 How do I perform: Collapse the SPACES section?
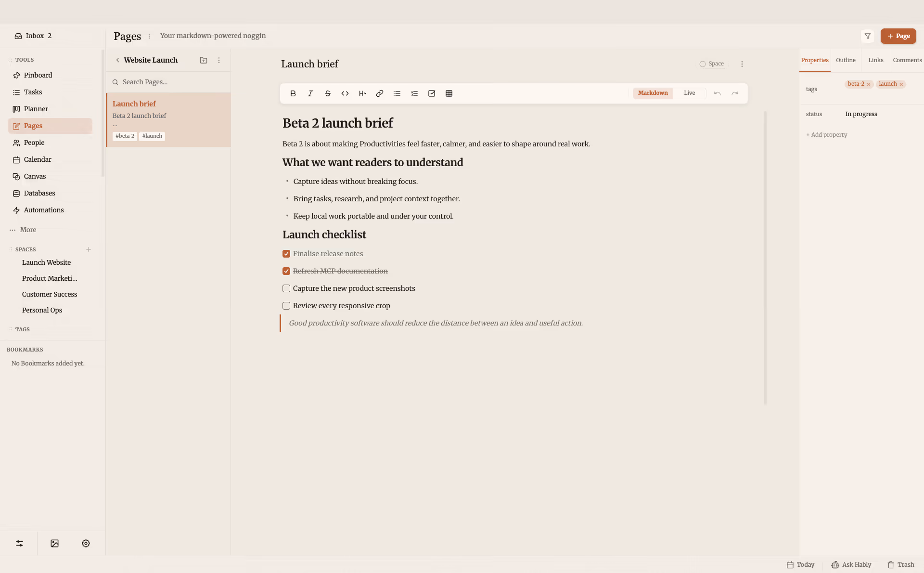coord(25,249)
